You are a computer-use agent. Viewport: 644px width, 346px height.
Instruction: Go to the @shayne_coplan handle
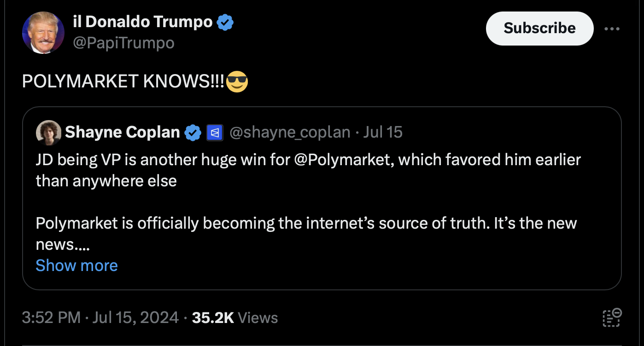coord(290,133)
